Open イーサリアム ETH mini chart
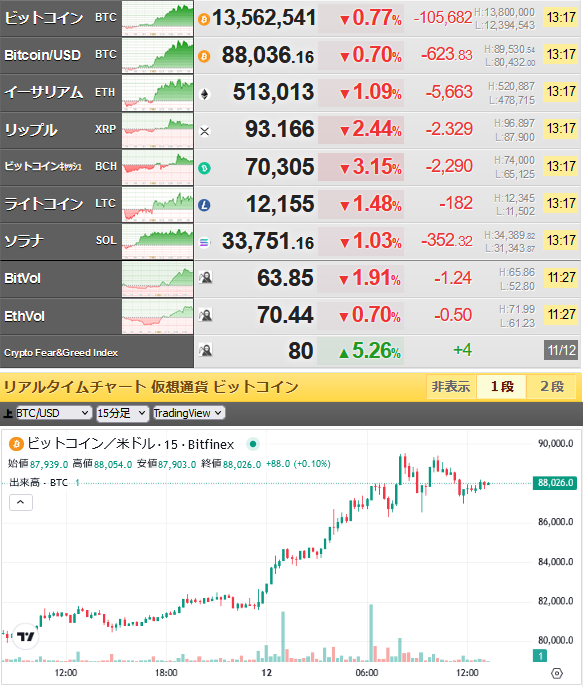This screenshot has width=583, height=687. [157, 93]
